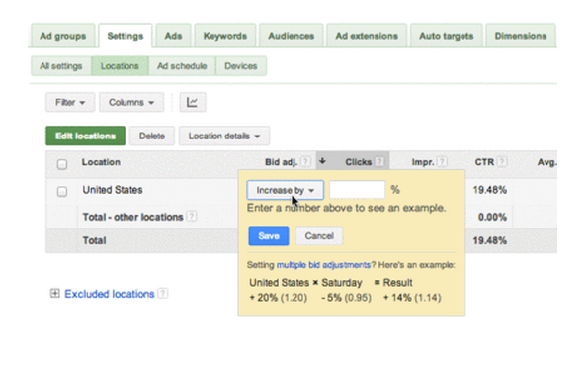Click help icon next to CTR column
The width and height of the screenshot is (588, 365).
coord(502,162)
